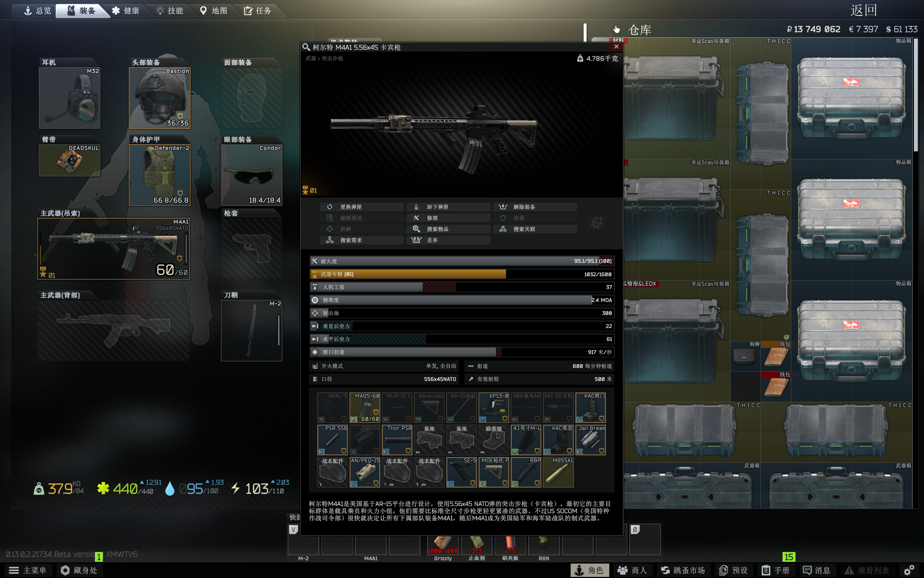Open 藏身处 hideout

click(x=79, y=570)
